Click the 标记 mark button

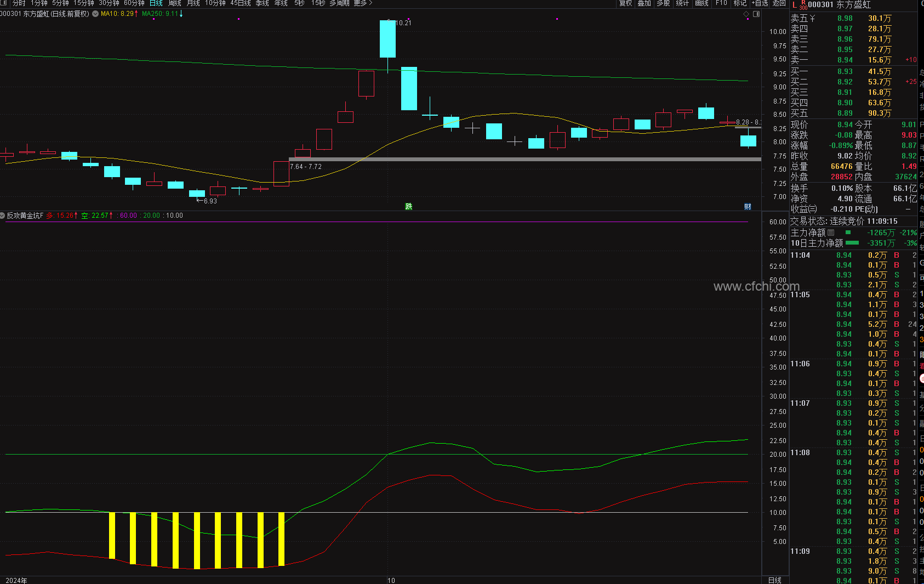click(x=740, y=3)
